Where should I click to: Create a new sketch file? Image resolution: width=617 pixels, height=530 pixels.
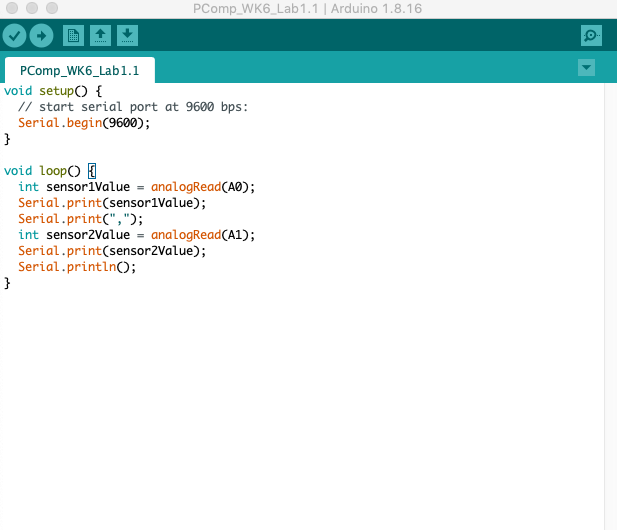pos(73,36)
